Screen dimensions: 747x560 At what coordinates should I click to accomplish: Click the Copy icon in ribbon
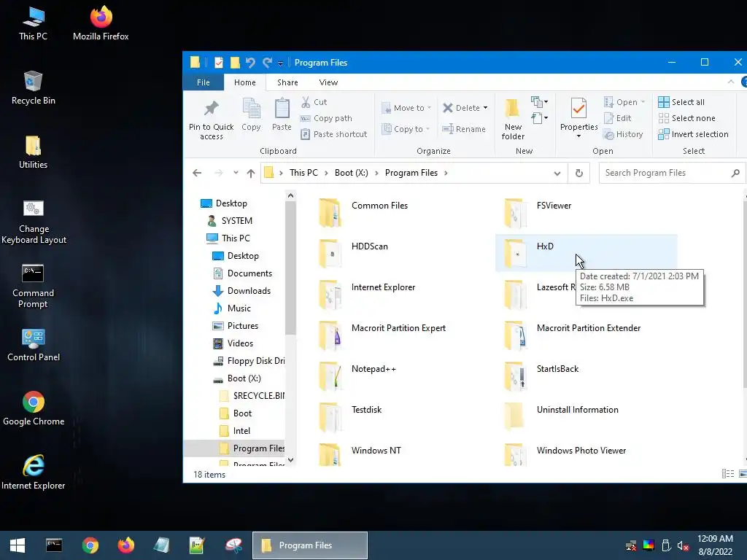point(251,109)
